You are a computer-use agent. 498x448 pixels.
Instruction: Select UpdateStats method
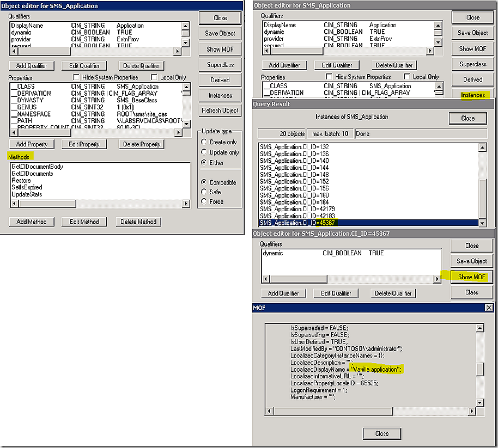27,194
